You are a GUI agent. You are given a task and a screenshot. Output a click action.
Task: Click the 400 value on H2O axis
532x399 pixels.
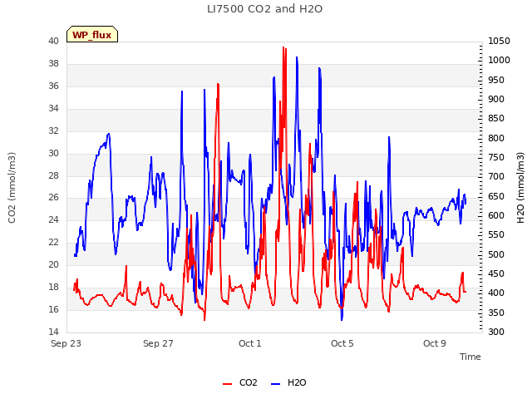click(496, 293)
